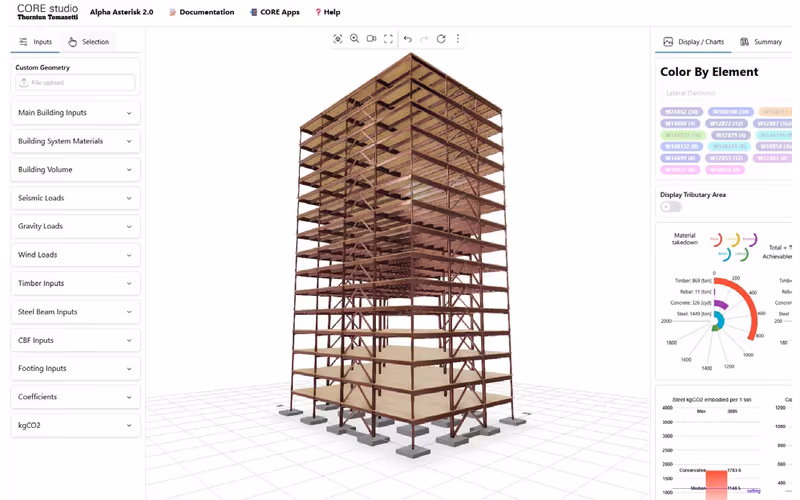Click the 'Concrete: 326 [cyd]' label
Viewport: 800px width, 500px height.
(x=691, y=303)
